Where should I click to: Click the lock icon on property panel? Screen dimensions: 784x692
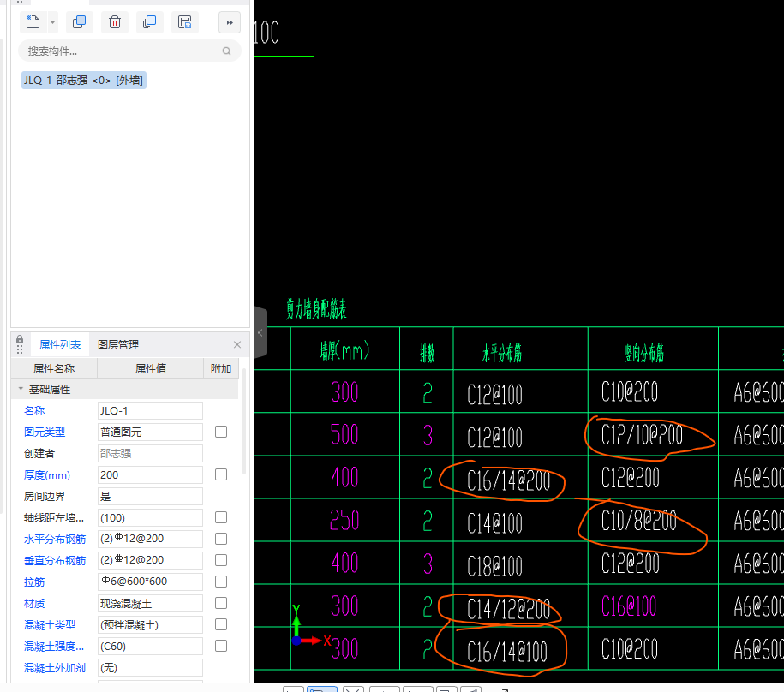tap(20, 340)
